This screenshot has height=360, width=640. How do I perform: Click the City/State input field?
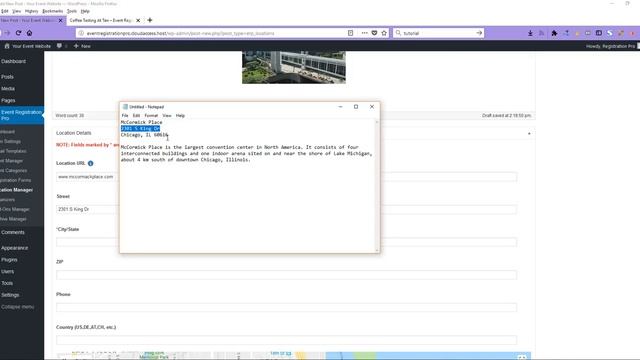tap(287, 242)
